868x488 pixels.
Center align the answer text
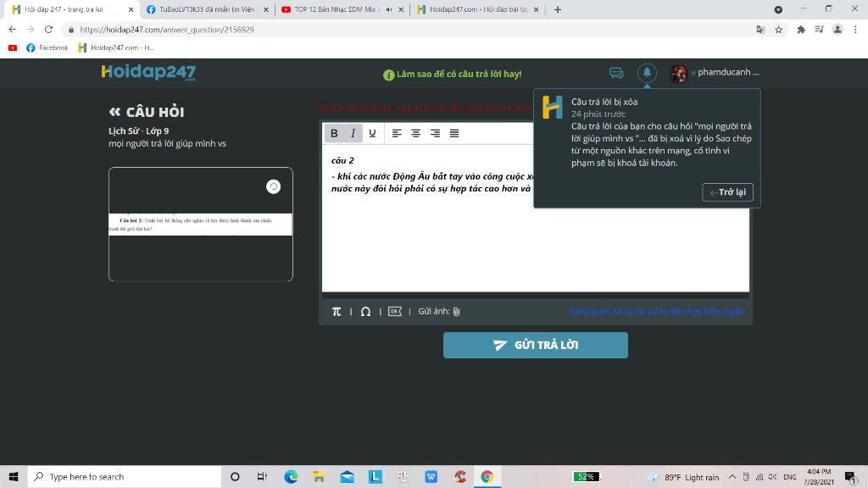point(415,133)
